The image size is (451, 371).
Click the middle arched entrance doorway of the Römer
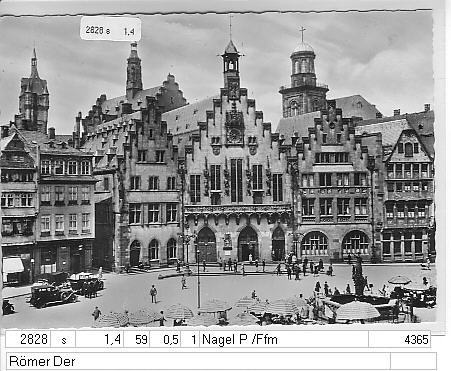coord(247,244)
